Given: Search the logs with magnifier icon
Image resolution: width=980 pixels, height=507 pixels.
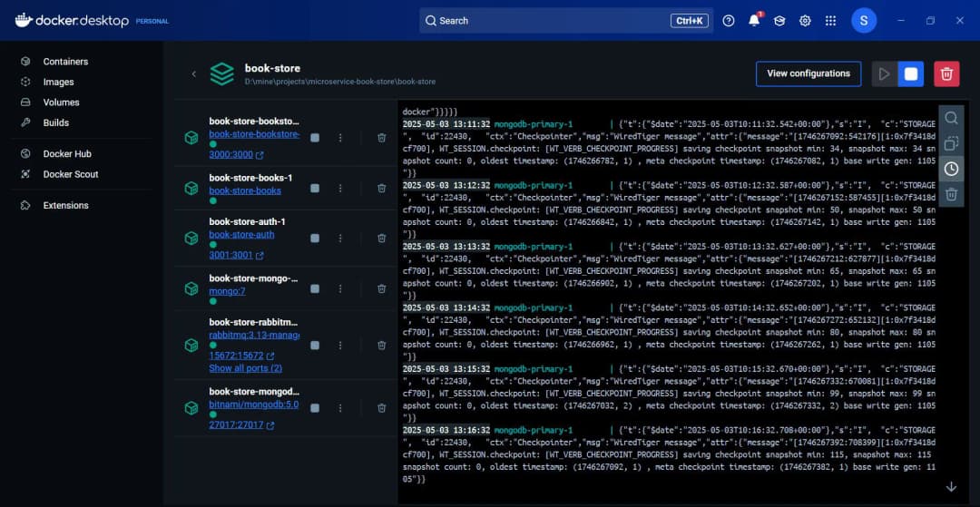Looking at the screenshot, I should tap(951, 118).
